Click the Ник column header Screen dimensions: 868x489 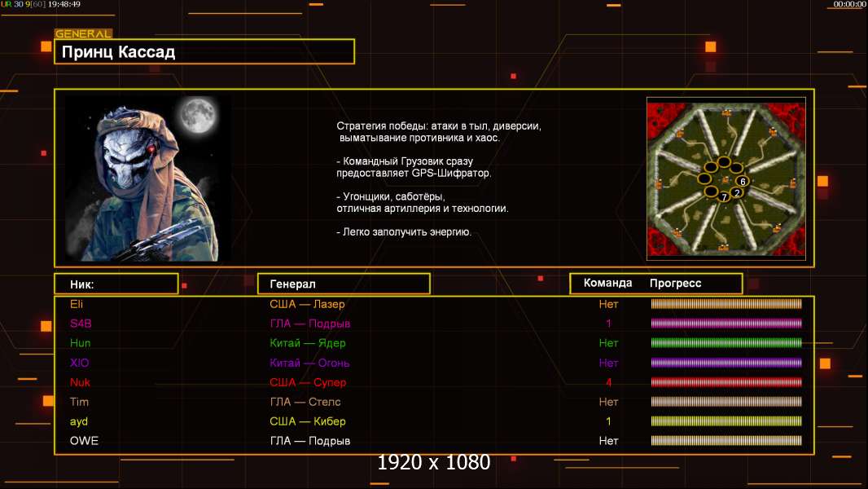(x=116, y=284)
